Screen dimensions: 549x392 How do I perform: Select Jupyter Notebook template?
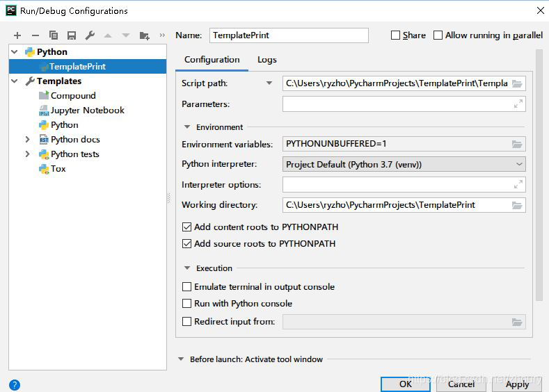tap(88, 110)
